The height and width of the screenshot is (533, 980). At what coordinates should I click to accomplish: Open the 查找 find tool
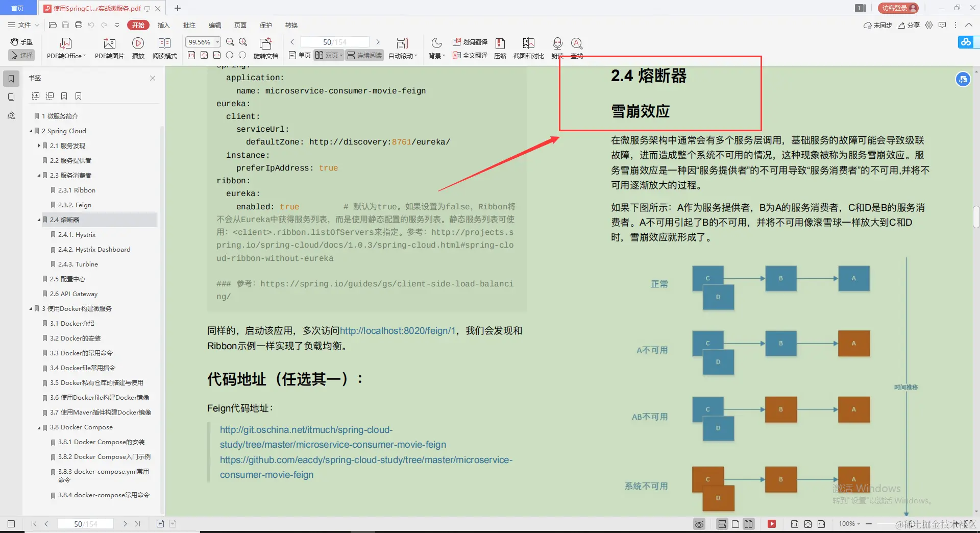click(x=576, y=47)
